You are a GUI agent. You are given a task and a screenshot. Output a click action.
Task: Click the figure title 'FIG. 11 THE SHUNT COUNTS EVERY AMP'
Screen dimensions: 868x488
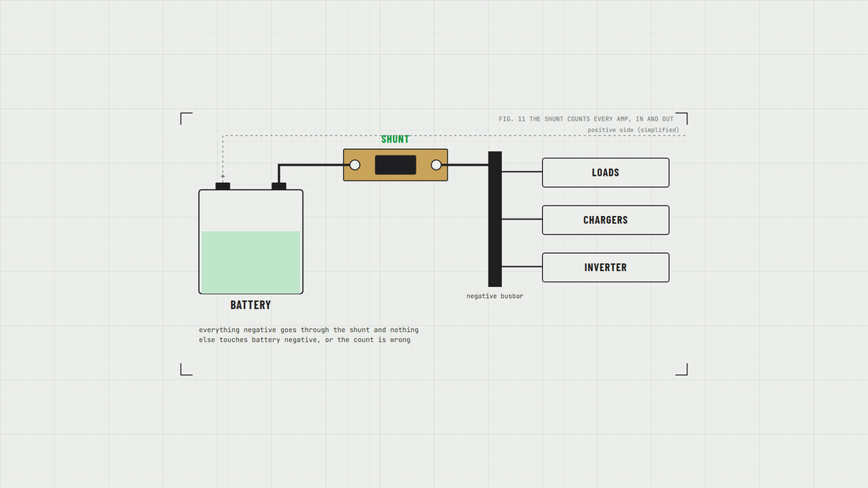click(x=586, y=119)
